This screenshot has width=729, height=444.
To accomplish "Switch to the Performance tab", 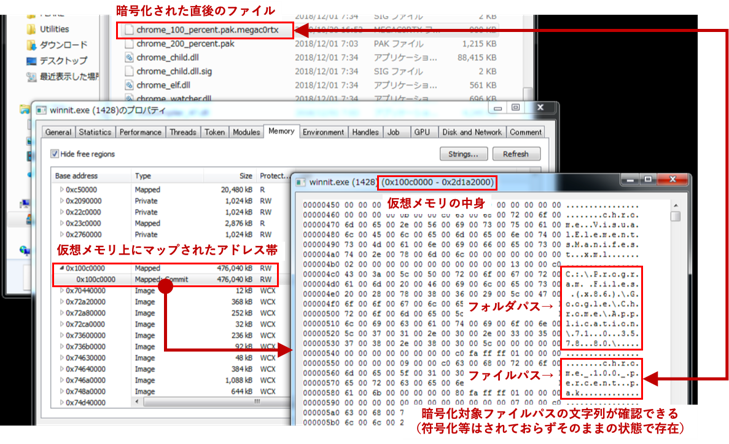I will click(x=140, y=133).
